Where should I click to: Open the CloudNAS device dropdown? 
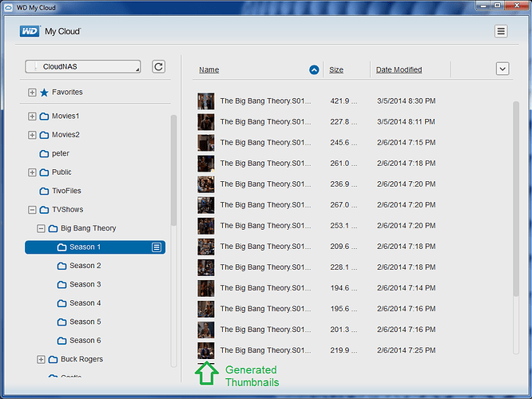pyautogui.click(x=83, y=67)
